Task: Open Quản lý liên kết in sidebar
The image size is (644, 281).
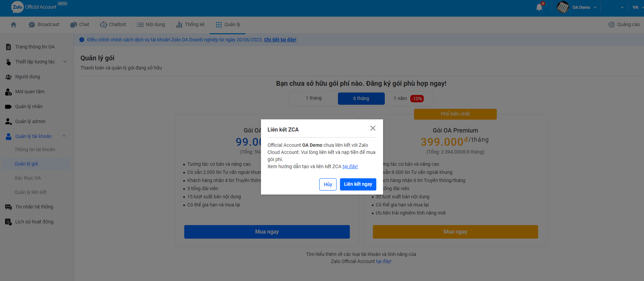Action: pyautogui.click(x=31, y=193)
